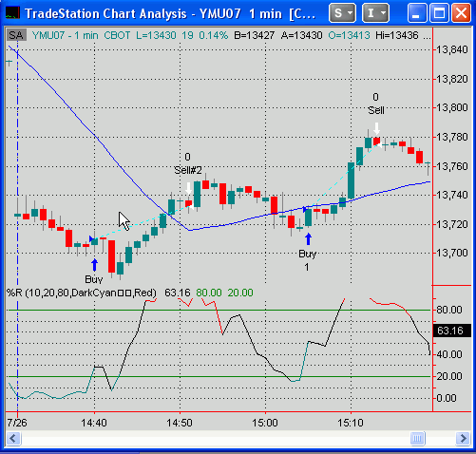
Task: Click the 14:50 time axis label
Action: pos(180,423)
